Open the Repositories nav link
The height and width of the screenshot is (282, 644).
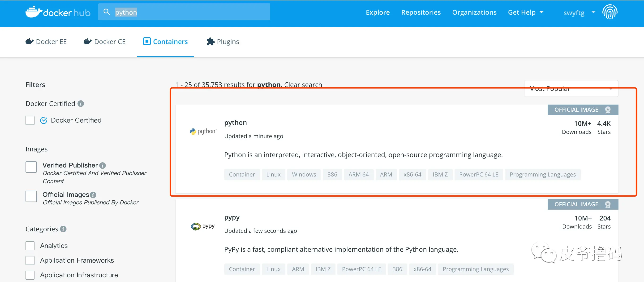[421, 12]
